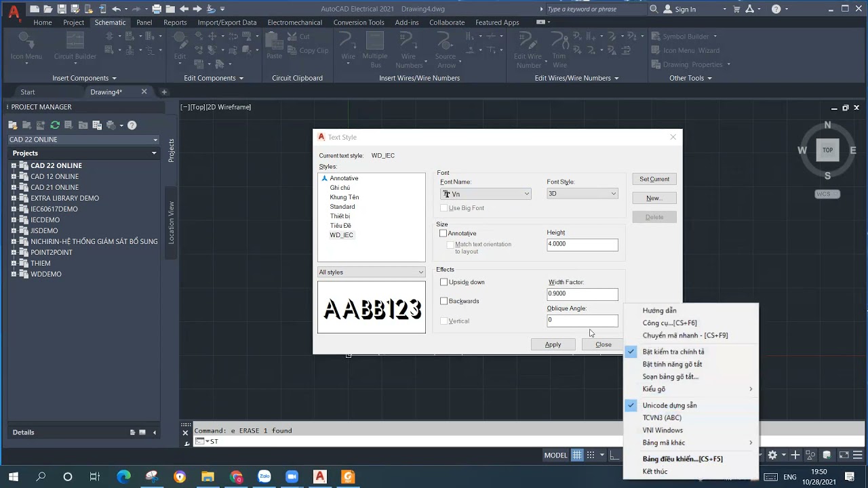Launch Circuit Builder from the ribbon
Viewport: 868px width, 488px height.
point(75,47)
